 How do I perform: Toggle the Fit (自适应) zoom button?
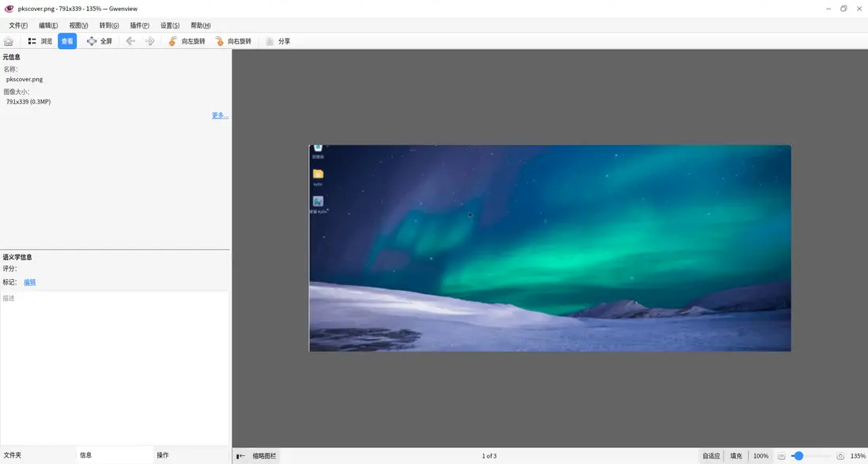[711, 456]
